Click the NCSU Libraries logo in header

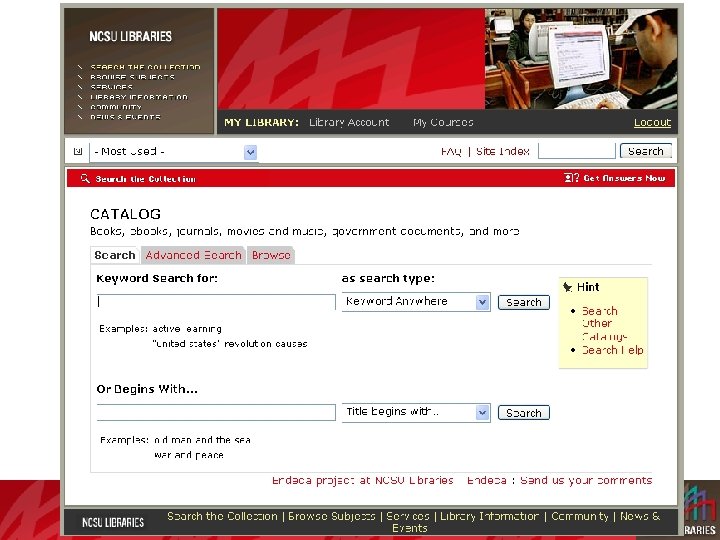tap(130, 36)
